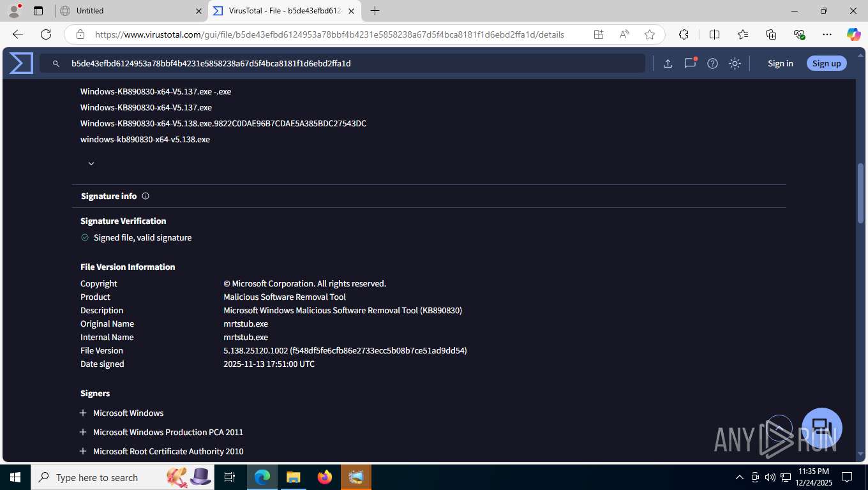868x490 pixels.
Task: Show hidden tray icons chevron
Action: pyautogui.click(x=740, y=477)
